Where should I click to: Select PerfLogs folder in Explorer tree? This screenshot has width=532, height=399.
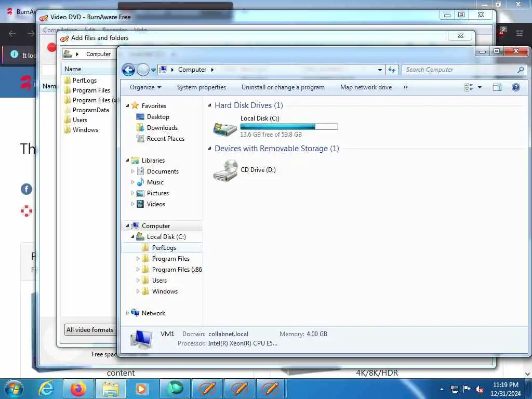click(x=164, y=248)
